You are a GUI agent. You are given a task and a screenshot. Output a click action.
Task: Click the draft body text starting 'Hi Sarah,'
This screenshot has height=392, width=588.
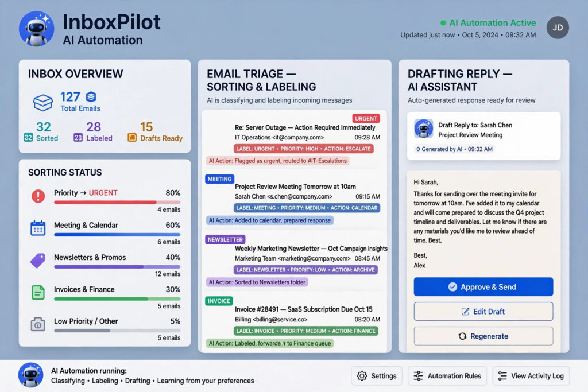[480, 223]
